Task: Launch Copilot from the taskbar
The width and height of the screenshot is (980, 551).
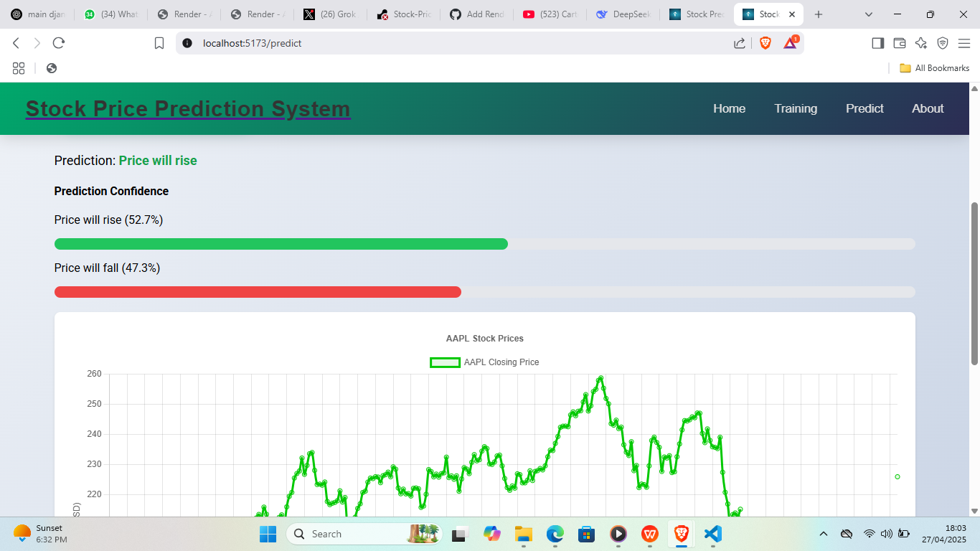Action: (491, 534)
